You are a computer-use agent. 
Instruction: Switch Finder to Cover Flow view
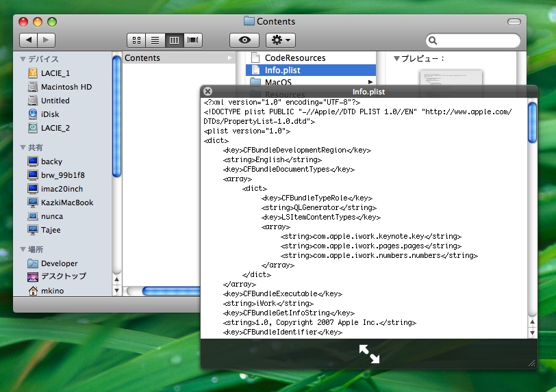(x=193, y=40)
